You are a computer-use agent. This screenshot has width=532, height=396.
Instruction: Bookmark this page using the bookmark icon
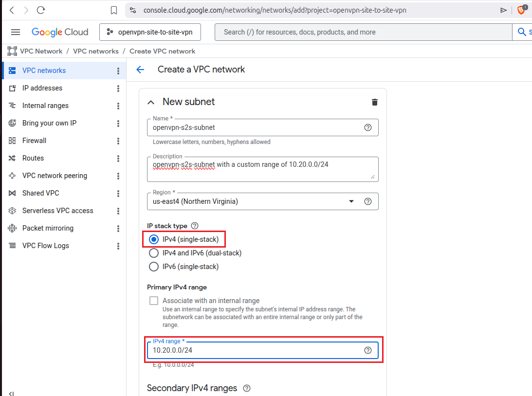click(x=114, y=11)
